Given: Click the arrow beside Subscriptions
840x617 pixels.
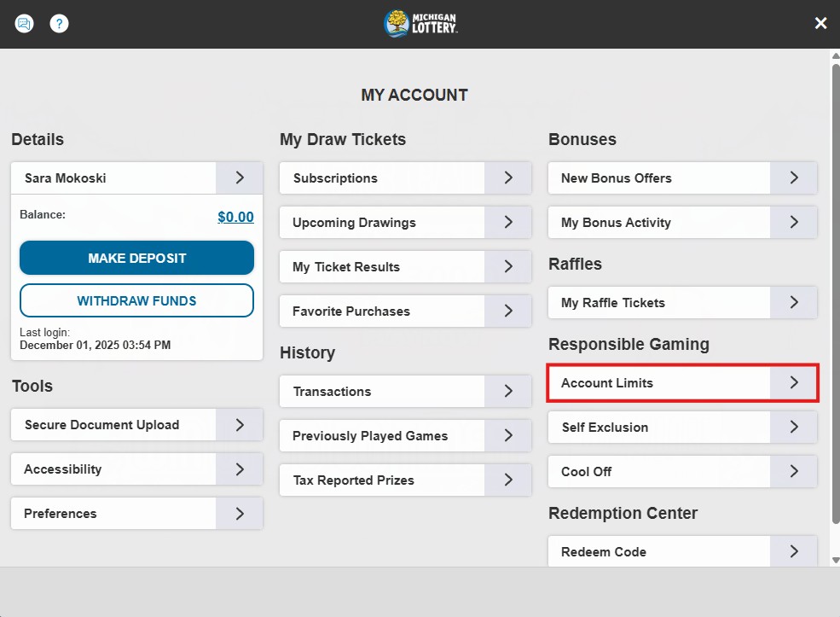Looking at the screenshot, I should click(508, 178).
